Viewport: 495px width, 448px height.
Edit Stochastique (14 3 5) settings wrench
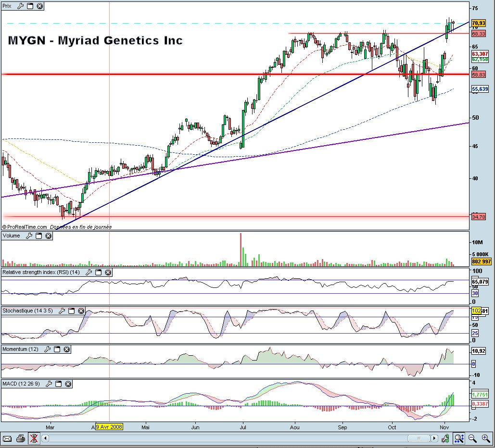(x=62, y=311)
